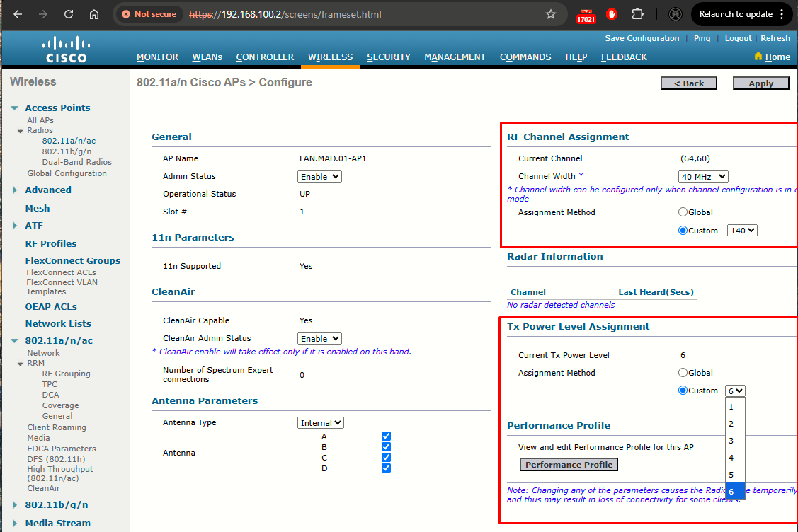Image resolution: width=798 pixels, height=532 pixels.
Task: Open the FEEDBACK menu
Action: (624, 57)
